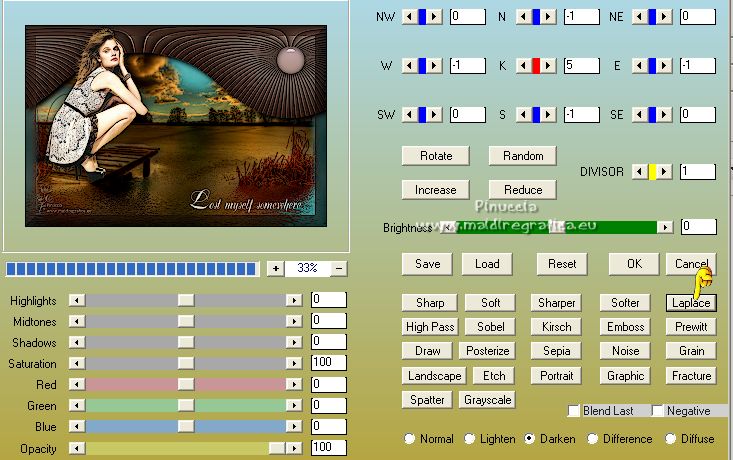Enable the Negative checkbox
The height and width of the screenshot is (460, 733).
point(658,411)
